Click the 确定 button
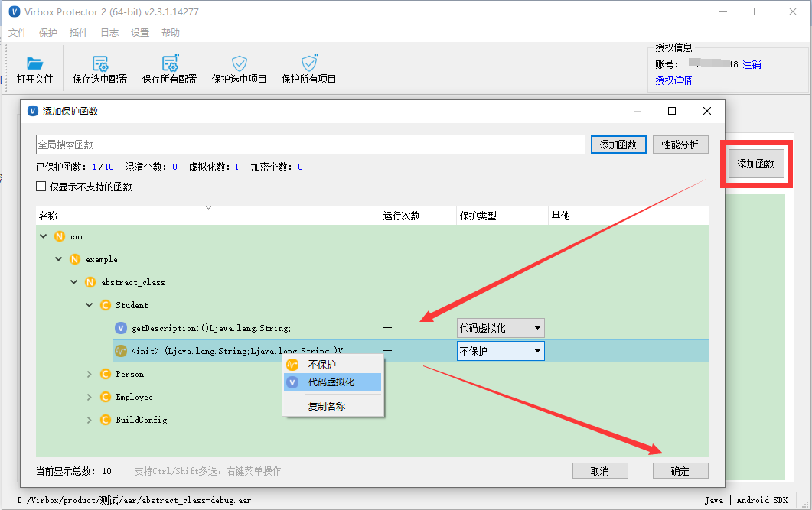 point(680,471)
